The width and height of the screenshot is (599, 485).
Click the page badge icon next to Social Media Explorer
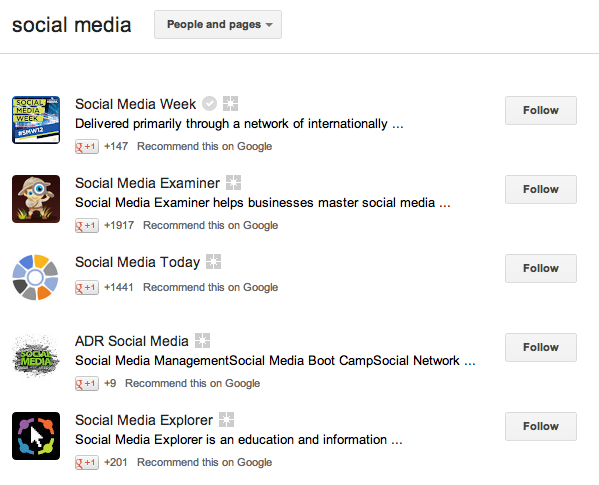click(x=227, y=420)
